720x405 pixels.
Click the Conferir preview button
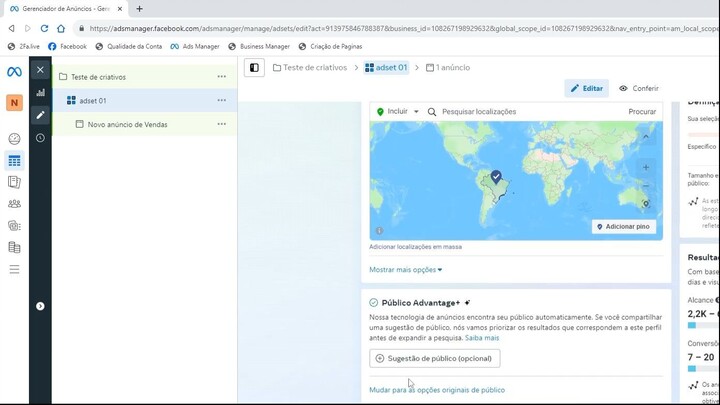pos(638,88)
